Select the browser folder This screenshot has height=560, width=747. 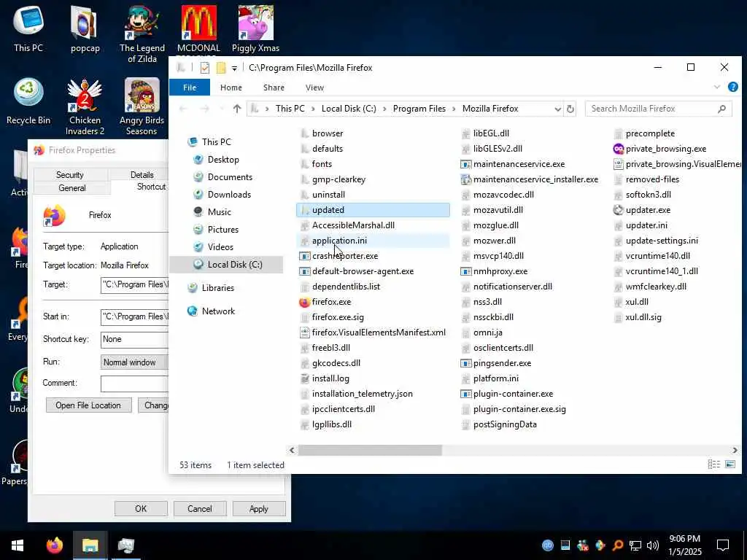click(x=328, y=133)
